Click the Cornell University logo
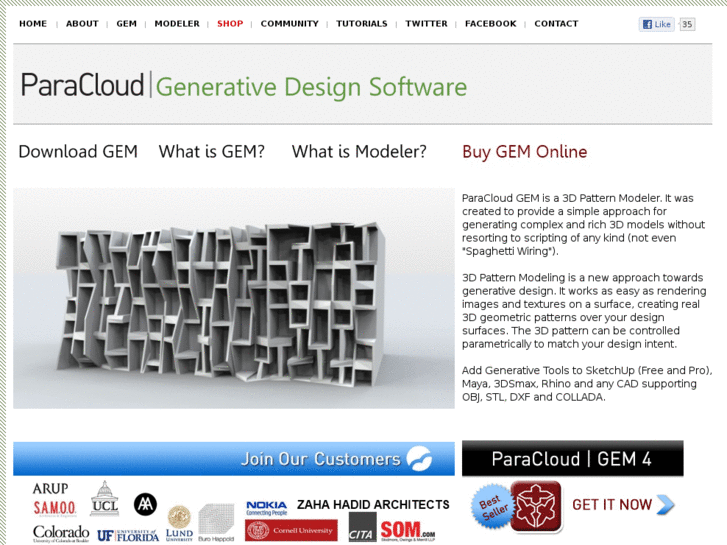Viewport: 727px width, 545px height. tap(291, 530)
